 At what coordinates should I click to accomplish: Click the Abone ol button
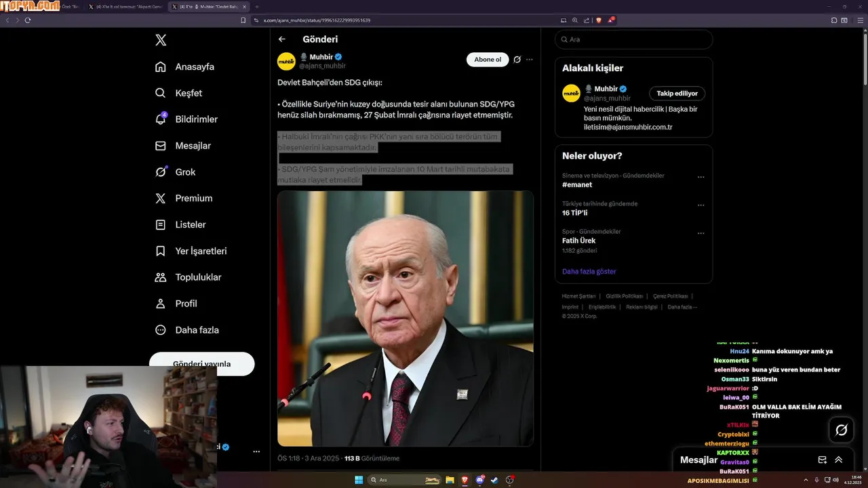pos(488,60)
